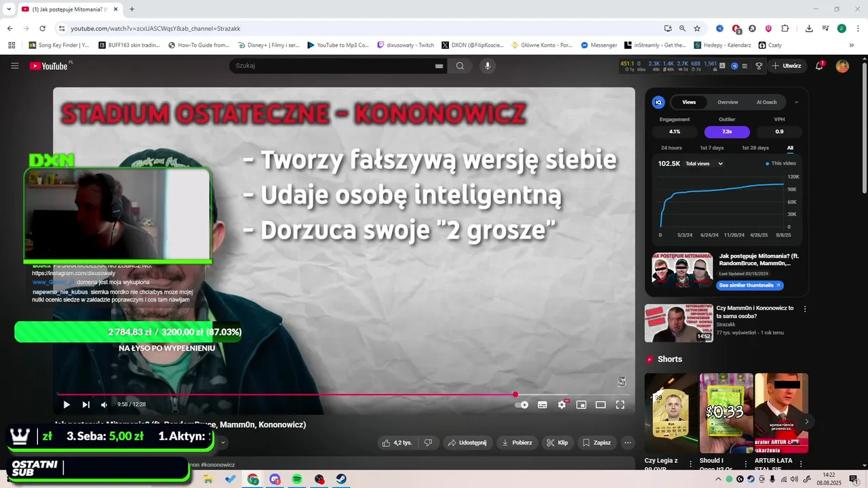Seek on the video progress bar
Viewport: 868px width, 488px height.
tap(344, 394)
